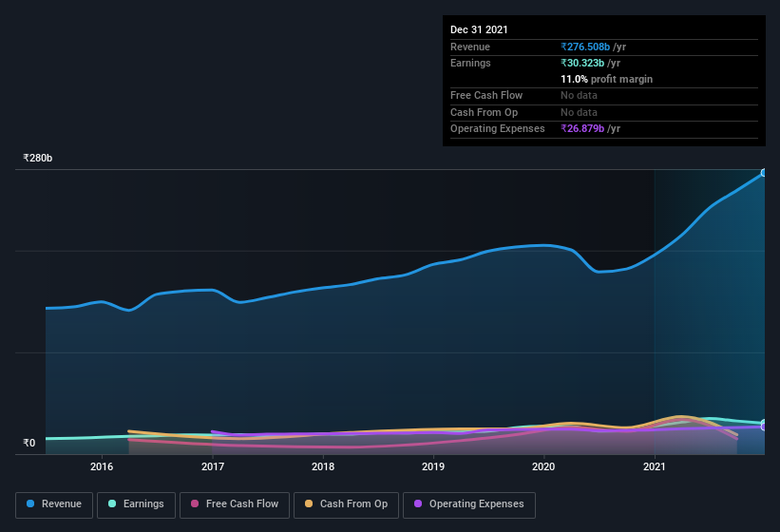780x532 pixels.
Task: Select the Earnings data point marker at Dec 2021
Action: coord(764,424)
